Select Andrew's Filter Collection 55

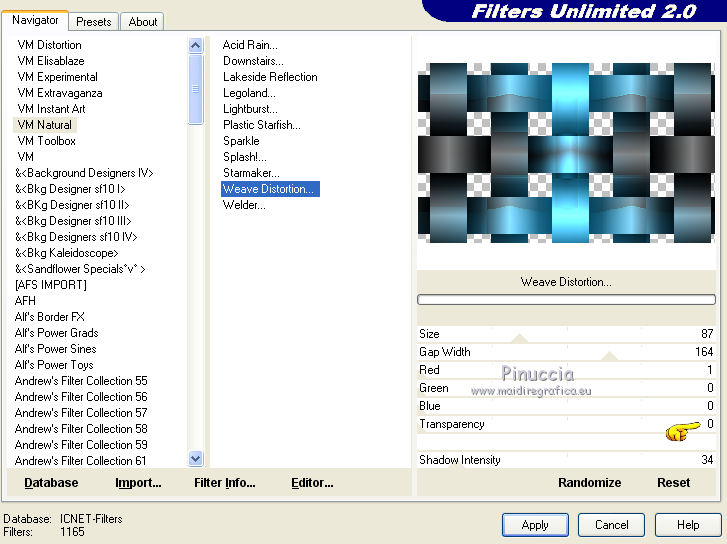tap(81, 381)
